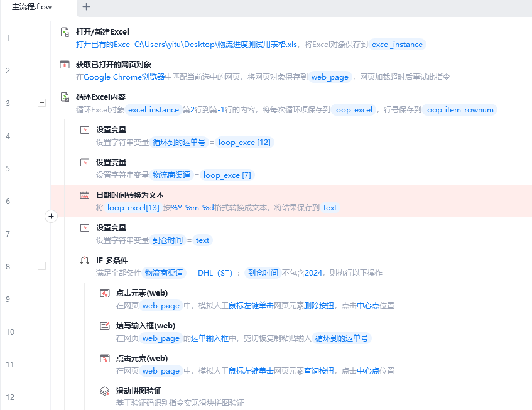
Task: Click the Google Chrome浏览器 link text
Action: [124, 77]
